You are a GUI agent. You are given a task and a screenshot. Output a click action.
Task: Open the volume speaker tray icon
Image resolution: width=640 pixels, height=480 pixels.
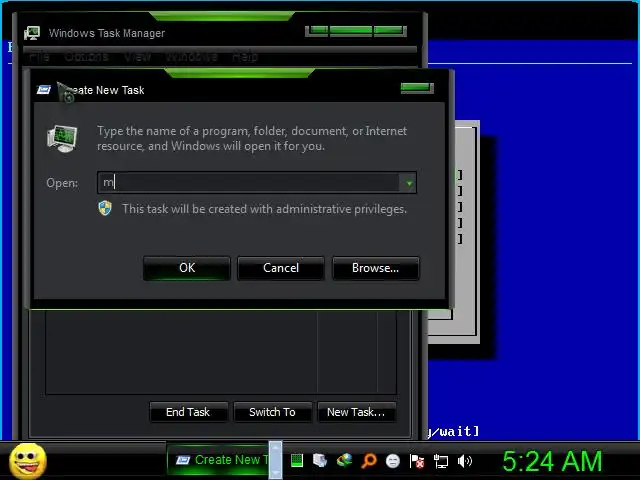coord(464,461)
